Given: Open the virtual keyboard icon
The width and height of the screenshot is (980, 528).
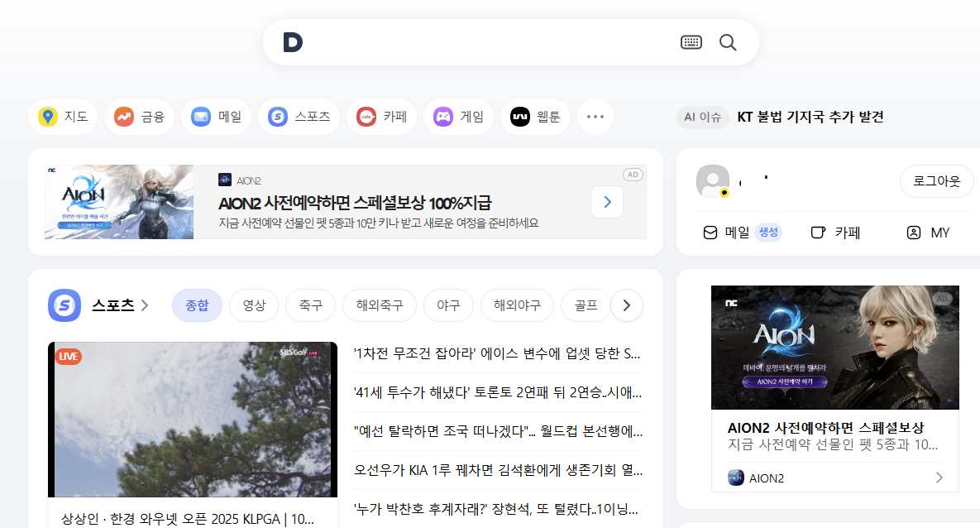Looking at the screenshot, I should click(x=691, y=42).
